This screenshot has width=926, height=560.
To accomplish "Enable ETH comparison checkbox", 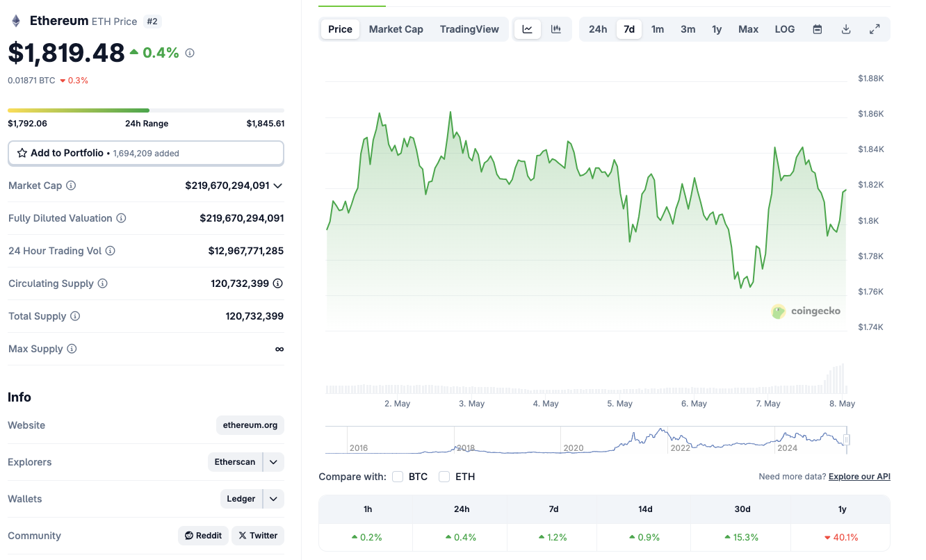I will 444,477.
